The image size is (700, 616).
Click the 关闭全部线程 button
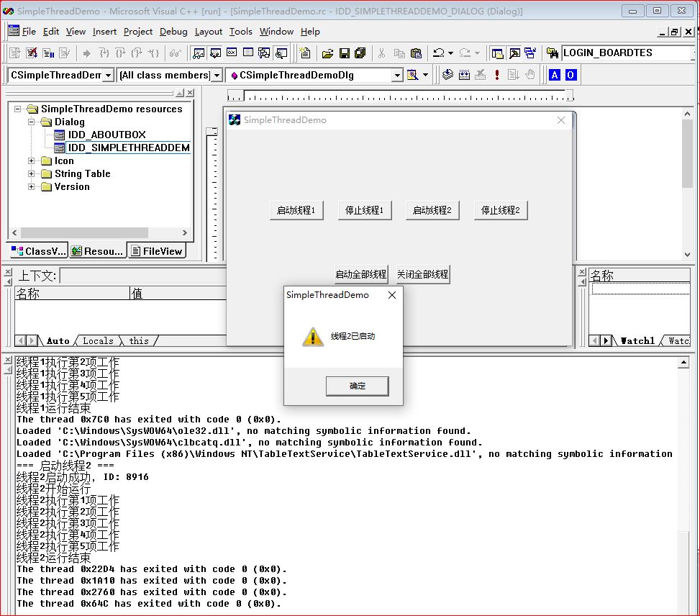pyautogui.click(x=423, y=274)
